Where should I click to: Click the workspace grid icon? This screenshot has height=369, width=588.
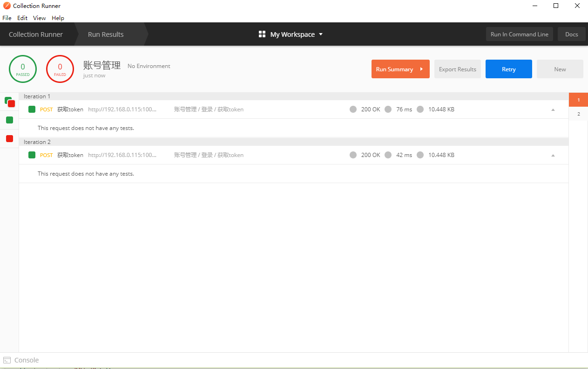coord(262,34)
